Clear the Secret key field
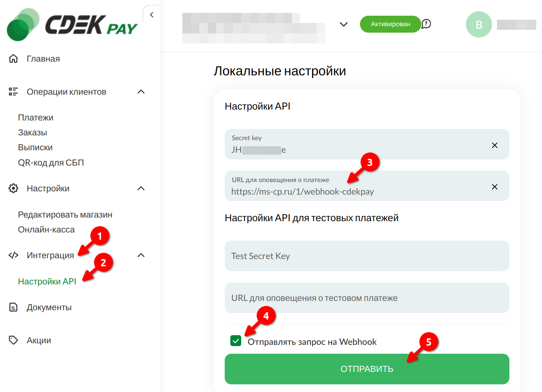This screenshot has height=392, width=542. pos(494,145)
